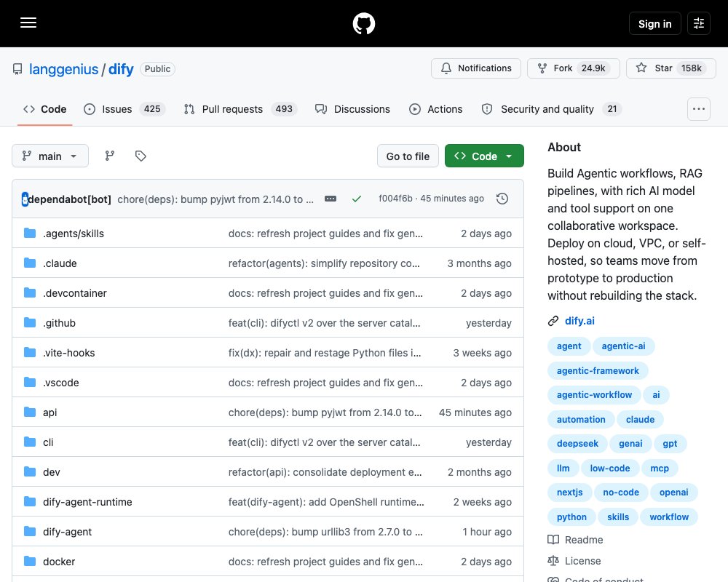Image resolution: width=728 pixels, height=582 pixels.
Task: Open the Discussions tab
Action: click(x=352, y=109)
